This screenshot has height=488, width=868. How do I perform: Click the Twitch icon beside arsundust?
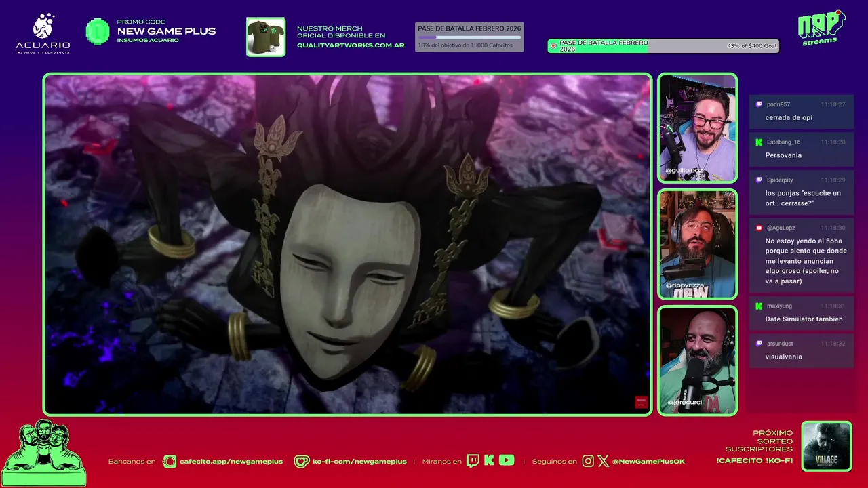[x=759, y=344]
